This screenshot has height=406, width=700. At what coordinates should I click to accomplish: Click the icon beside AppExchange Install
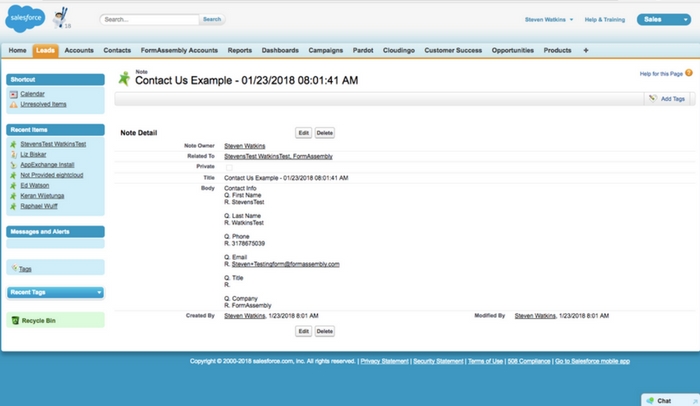pos(13,165)
